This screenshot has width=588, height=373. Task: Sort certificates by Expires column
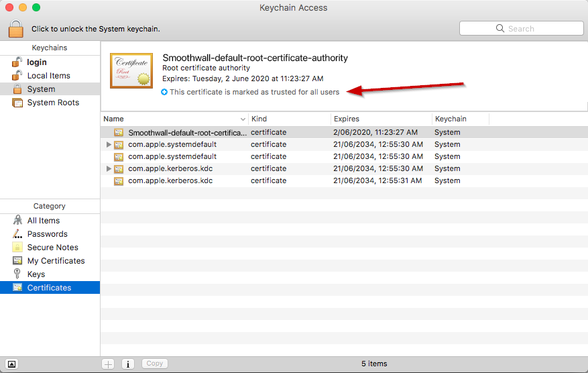[381, 119]
